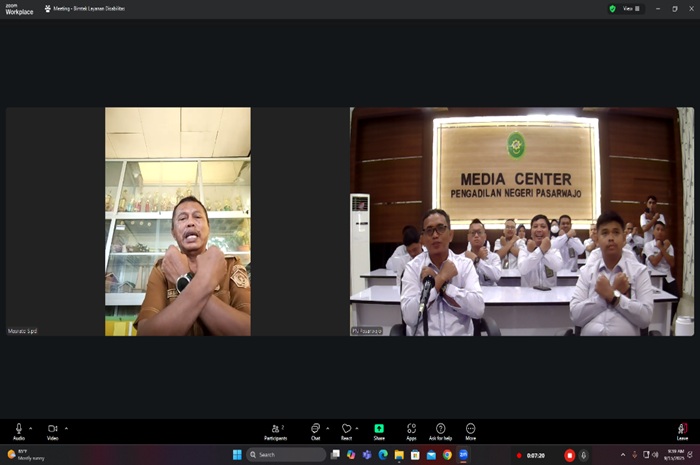Click the recording timer 0:07:20
The width and height of the screenshot is (700, 465).
(536, 456)
